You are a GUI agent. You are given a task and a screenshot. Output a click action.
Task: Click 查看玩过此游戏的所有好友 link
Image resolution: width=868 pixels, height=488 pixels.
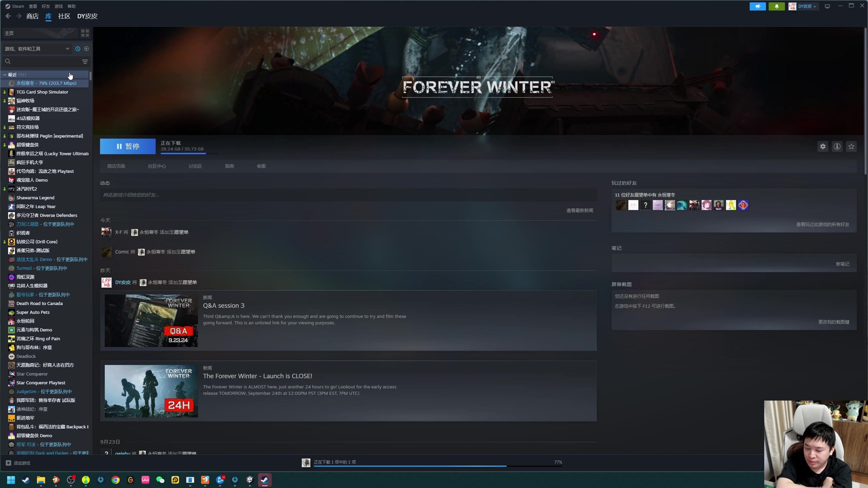[823, 224]
